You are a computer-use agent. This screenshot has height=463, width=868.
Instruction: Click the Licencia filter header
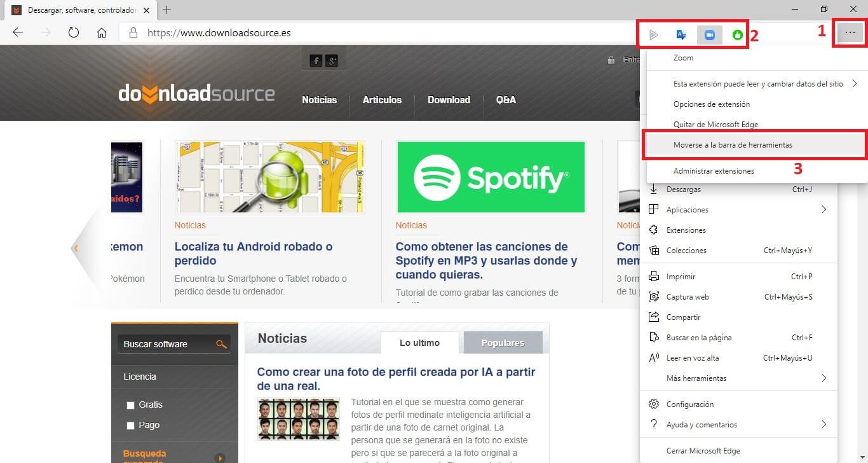coord(140,377)
